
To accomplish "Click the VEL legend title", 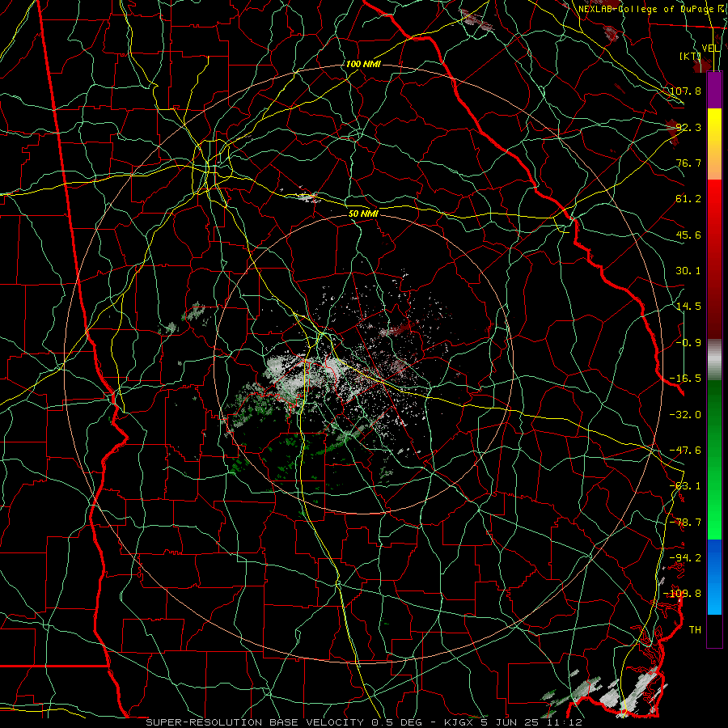I will 711,49.
